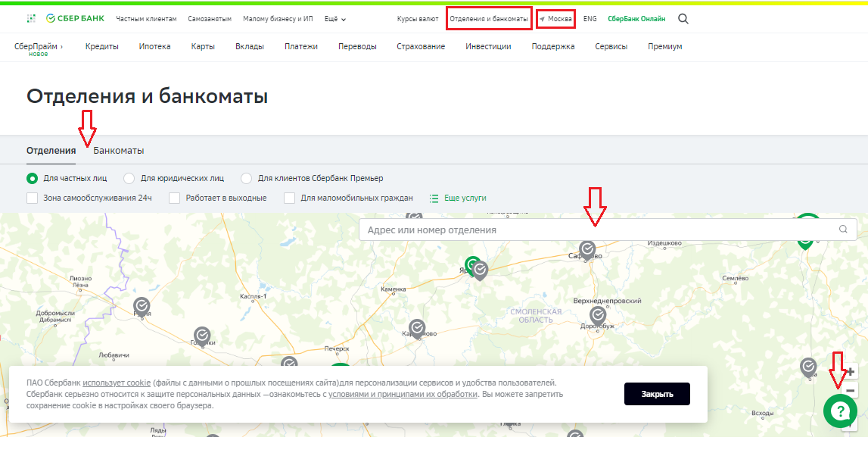This screenshot has width=868, height=453.
Task: Follow условиями и принципами их обработки link
Action: click(403, 394)
